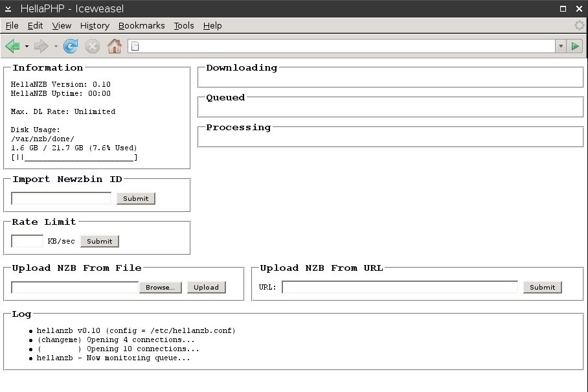Open the Tools menu

click(x=184, y=25)
